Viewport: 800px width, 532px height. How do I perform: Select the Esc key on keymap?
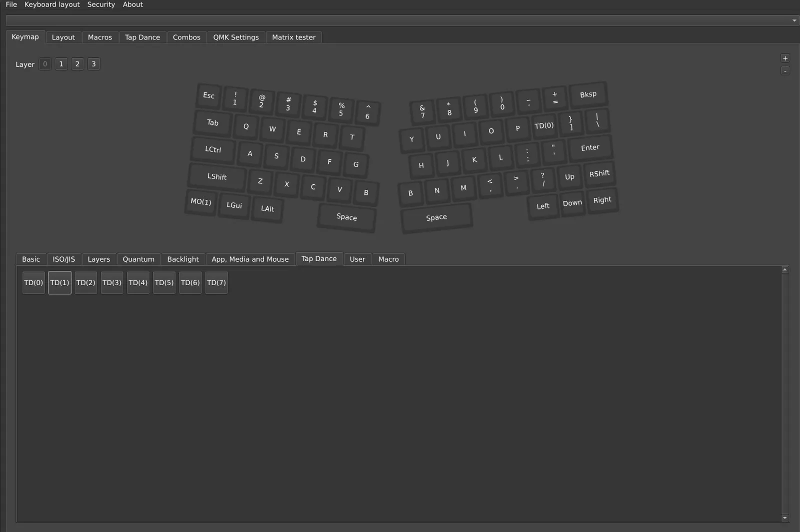208,95
